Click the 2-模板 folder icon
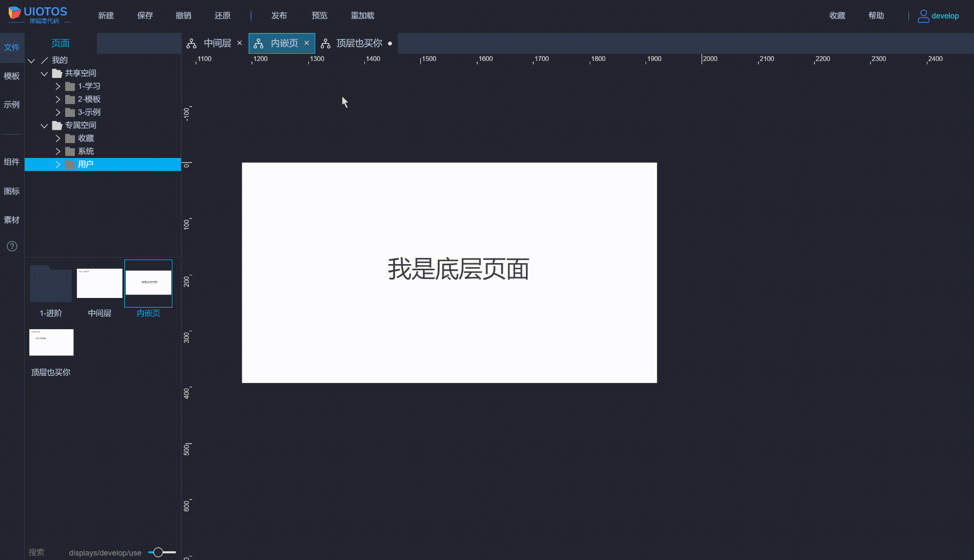Image resolution: width=974 pixels, height=560 pixels. click(x=70, y=99)
